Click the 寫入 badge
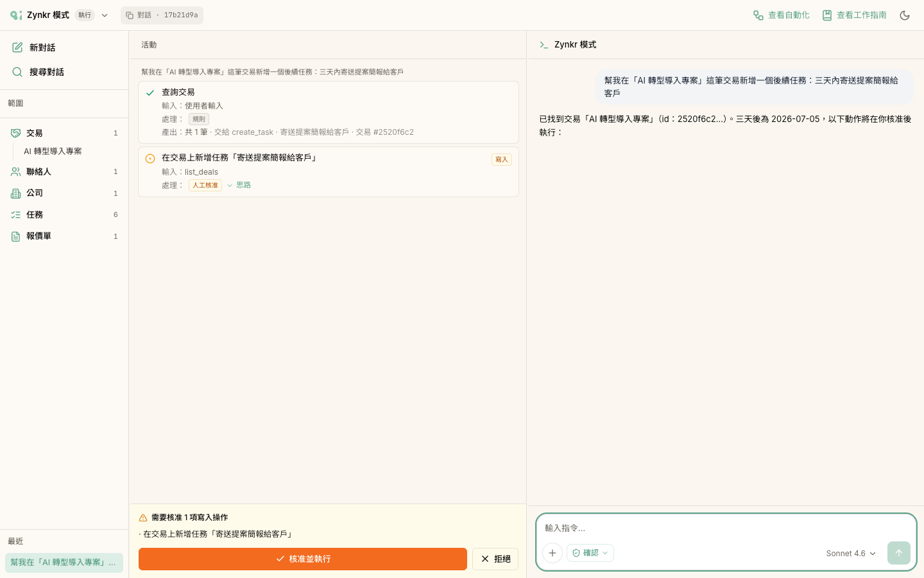The height and width of the screenshot is (578, 924). point(502,159)
